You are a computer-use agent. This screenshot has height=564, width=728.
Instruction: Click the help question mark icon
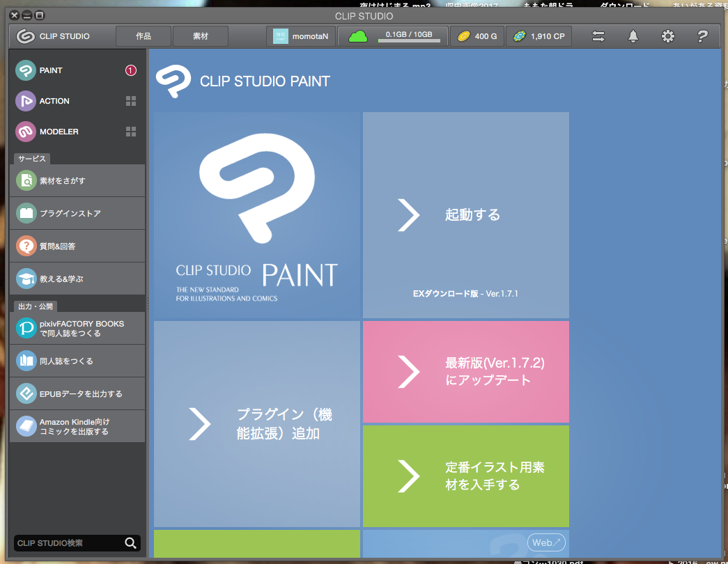coord(702,36)
